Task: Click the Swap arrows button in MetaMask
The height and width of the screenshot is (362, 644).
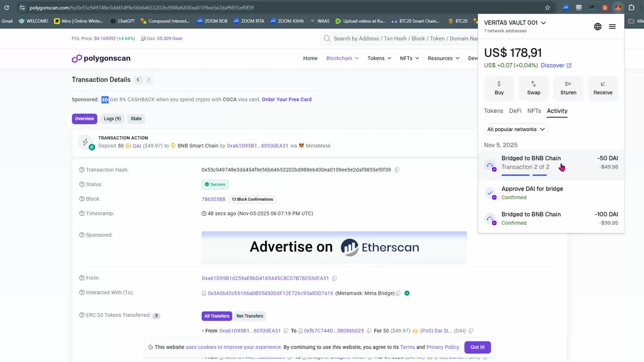Action: [x=534, y=87]
